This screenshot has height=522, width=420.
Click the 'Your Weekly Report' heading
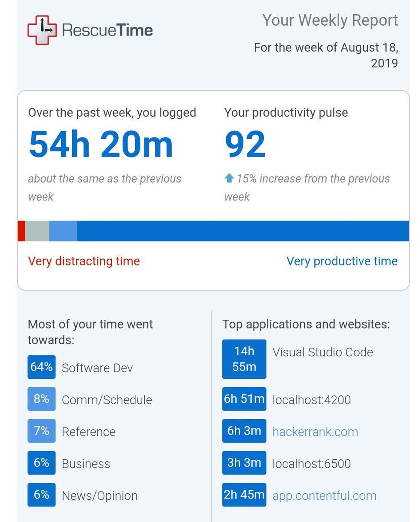[x=330, y=20]
